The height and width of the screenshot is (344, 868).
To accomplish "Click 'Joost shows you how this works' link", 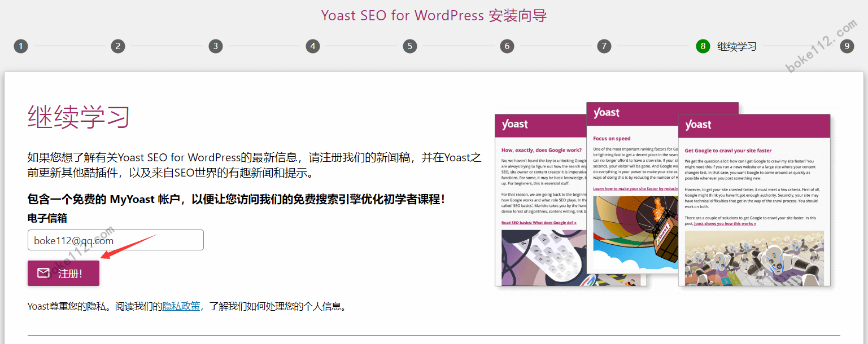I will click(725, 223).
